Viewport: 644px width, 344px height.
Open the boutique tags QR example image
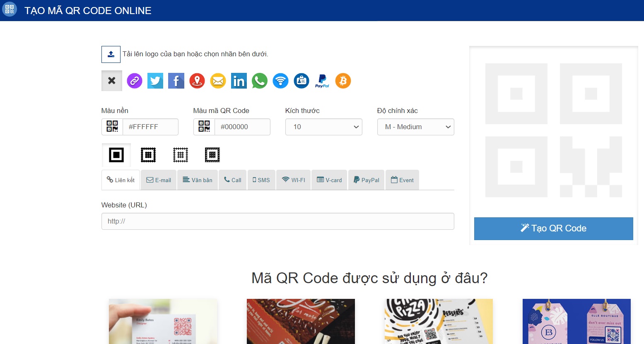(576, 321)
